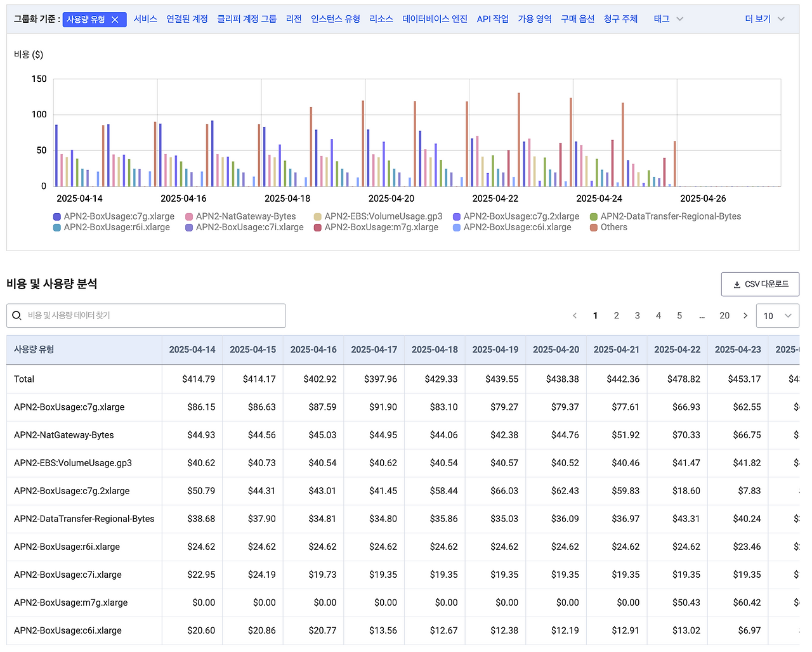Image resolution: width=812 pixels, height=652 pixels.
Task: Group by 서비스
Action: [145, 19]
